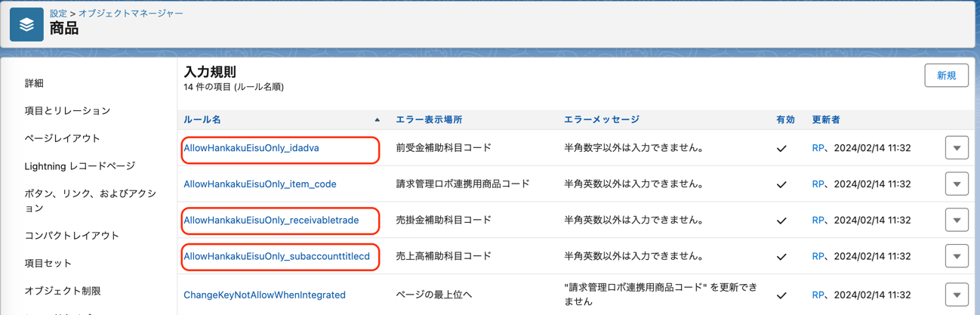
Task: Click the 新規 button
Action: coord(946,76)
